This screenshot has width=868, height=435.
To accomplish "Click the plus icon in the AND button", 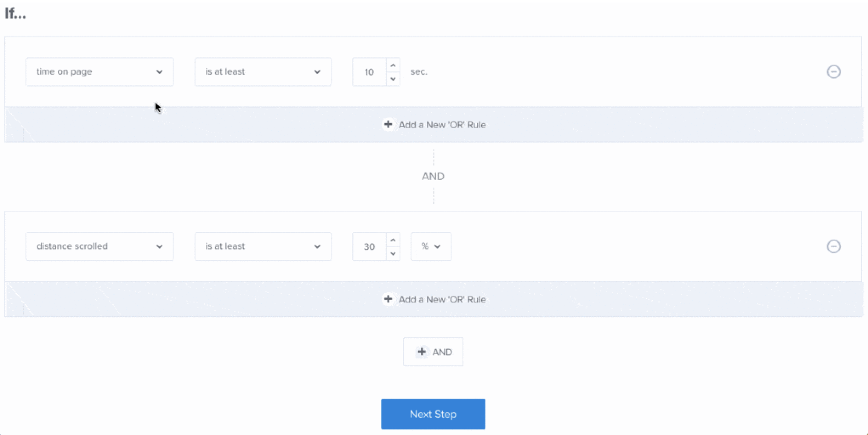I will coord(422,352).
